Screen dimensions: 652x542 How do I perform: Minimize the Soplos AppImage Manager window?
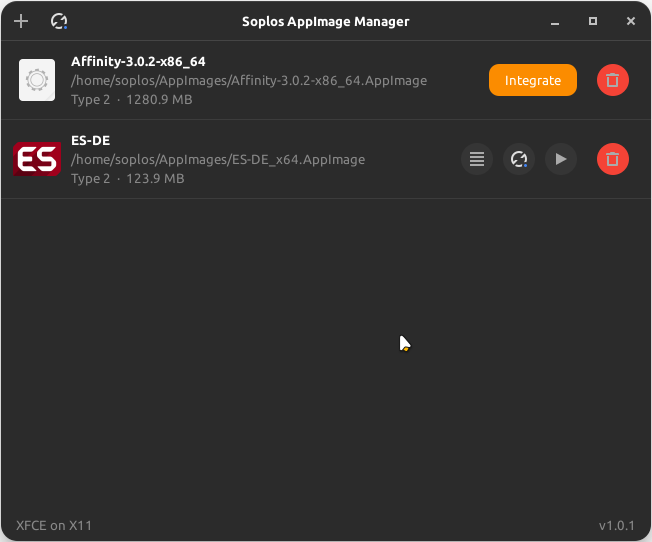555,22
